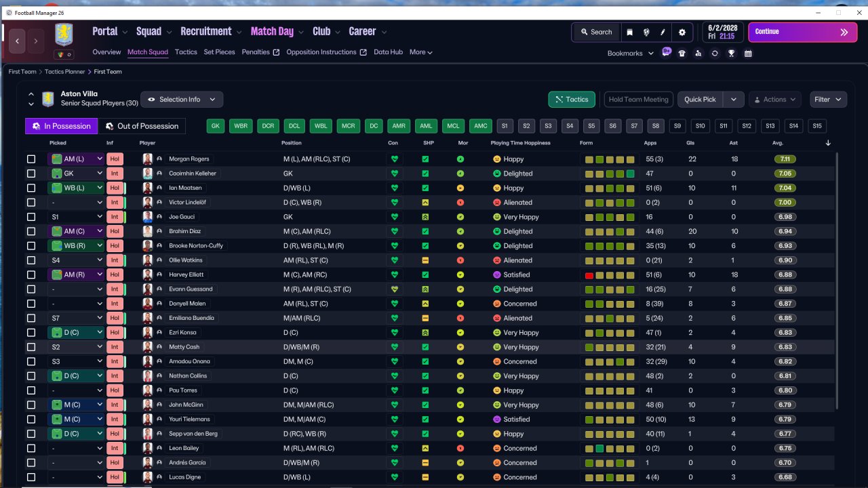
Task: Tick the checkbox for Lucas Digne
Action: coord(31,477)
